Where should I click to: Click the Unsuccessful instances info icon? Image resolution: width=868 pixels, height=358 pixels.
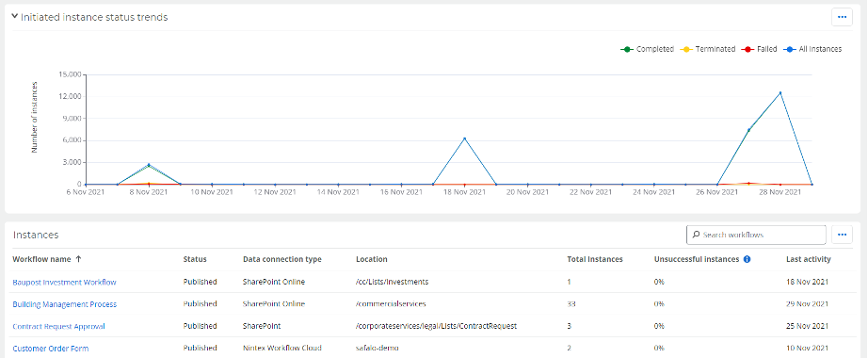point(747,259)
